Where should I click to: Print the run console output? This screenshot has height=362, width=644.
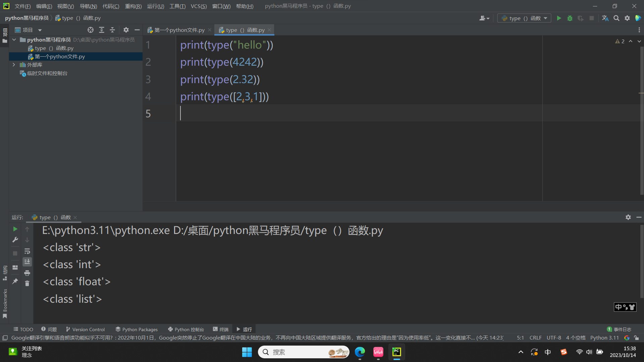coord(27,273)
